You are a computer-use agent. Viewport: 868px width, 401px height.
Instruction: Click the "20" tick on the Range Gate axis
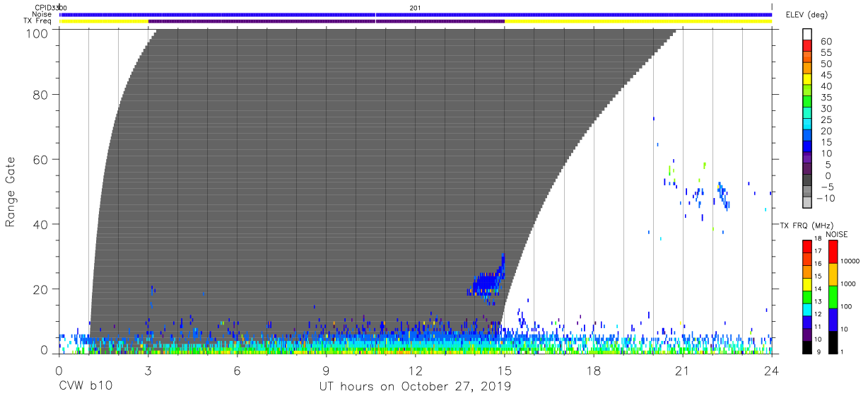(40, 289)
